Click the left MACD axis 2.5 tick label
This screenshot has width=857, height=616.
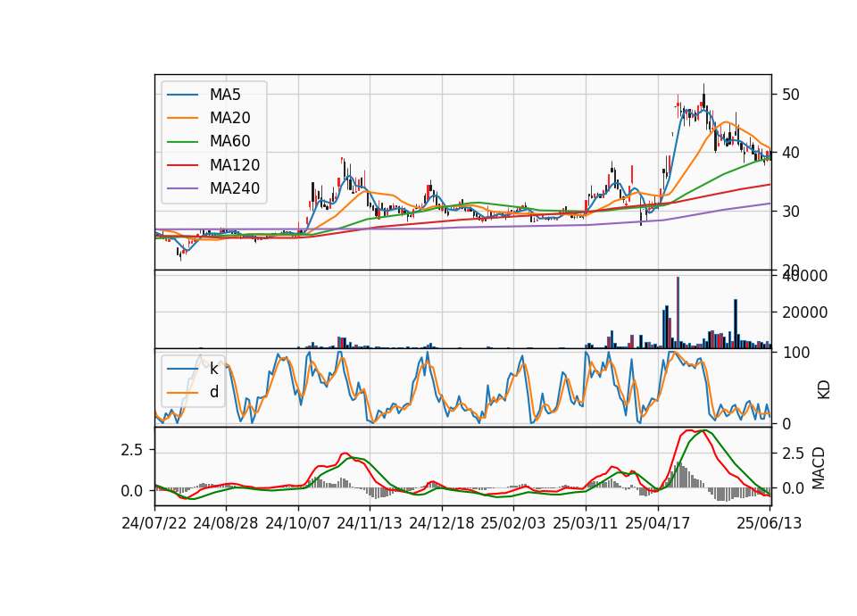[x=131, y=450]
